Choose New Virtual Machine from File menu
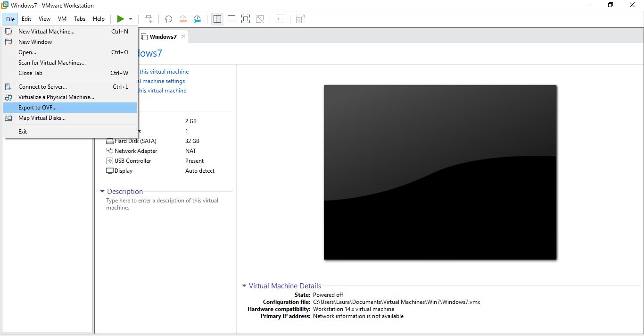644x336 pixels. [x=46, y=32]
